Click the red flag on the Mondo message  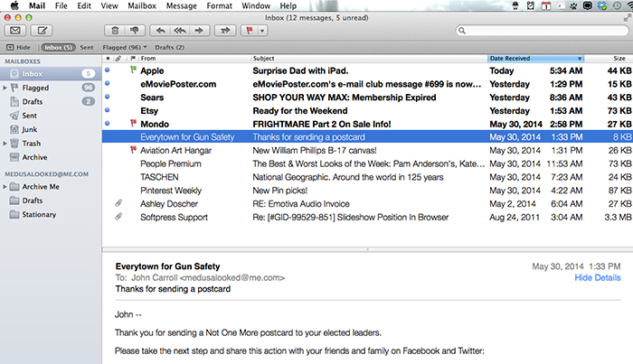tap(133, 123)
